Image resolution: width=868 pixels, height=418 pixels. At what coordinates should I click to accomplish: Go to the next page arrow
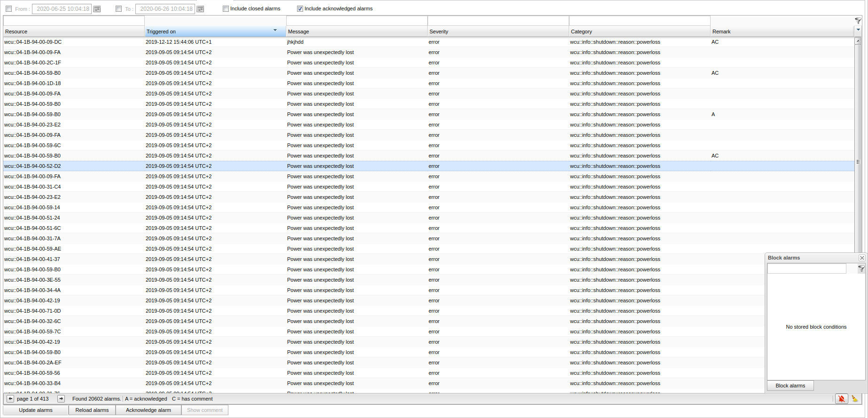point(61,399)
